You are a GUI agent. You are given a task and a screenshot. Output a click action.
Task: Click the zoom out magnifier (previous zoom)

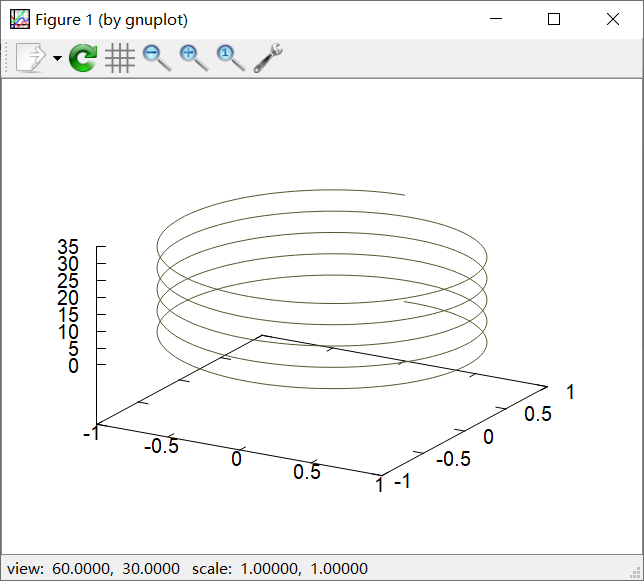click(x=157, y=58)
